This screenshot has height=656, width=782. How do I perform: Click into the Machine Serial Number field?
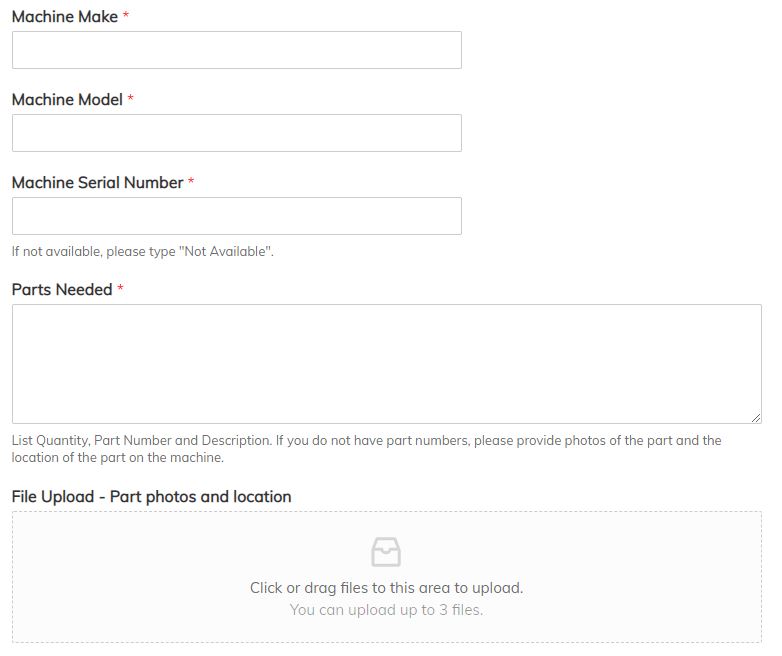(x=237, y=216)
